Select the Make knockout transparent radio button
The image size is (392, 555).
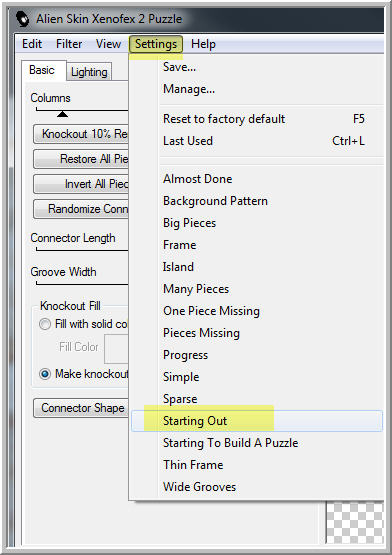(45, 374)
